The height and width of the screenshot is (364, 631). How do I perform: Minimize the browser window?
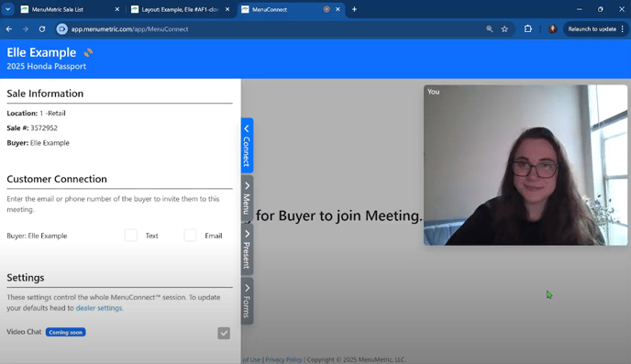click(579, 9)
